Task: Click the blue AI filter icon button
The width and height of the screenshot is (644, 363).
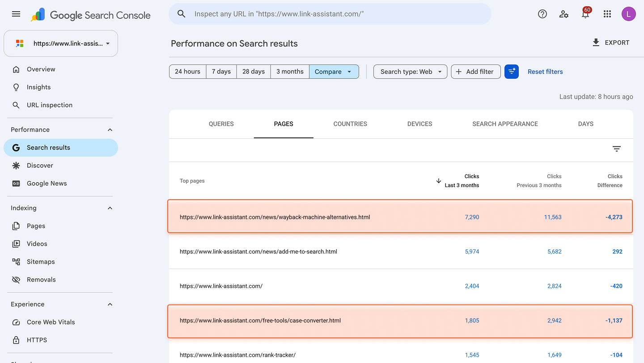Action: (512, 72)
